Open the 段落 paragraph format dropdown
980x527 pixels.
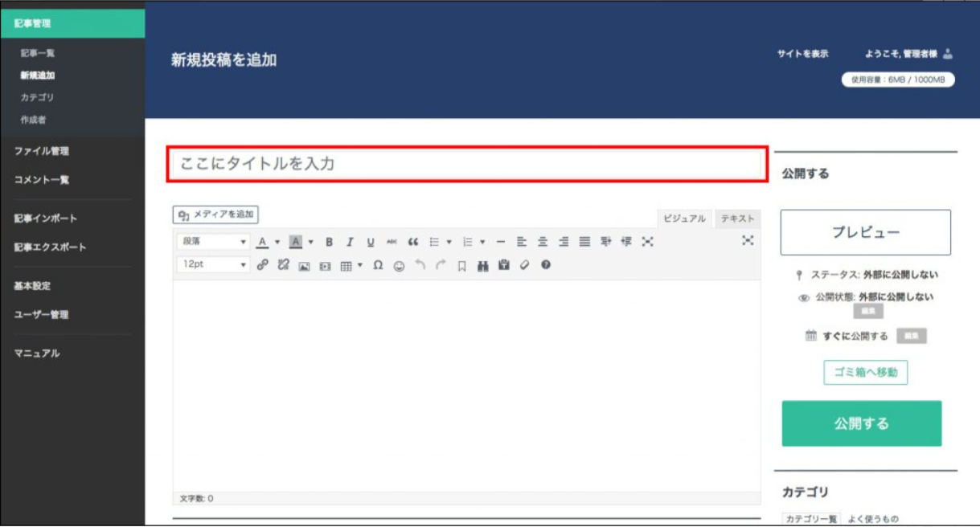click(213, 242)
